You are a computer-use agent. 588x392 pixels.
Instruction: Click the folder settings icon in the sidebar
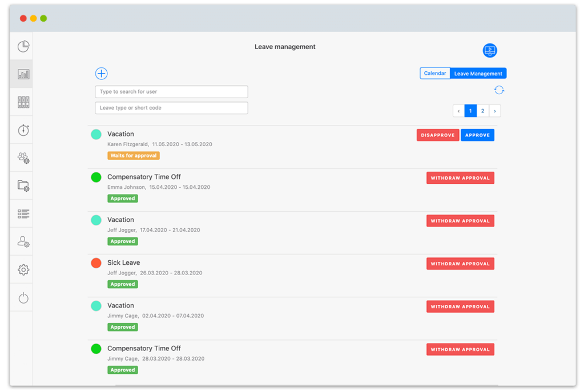coord(22,185)
